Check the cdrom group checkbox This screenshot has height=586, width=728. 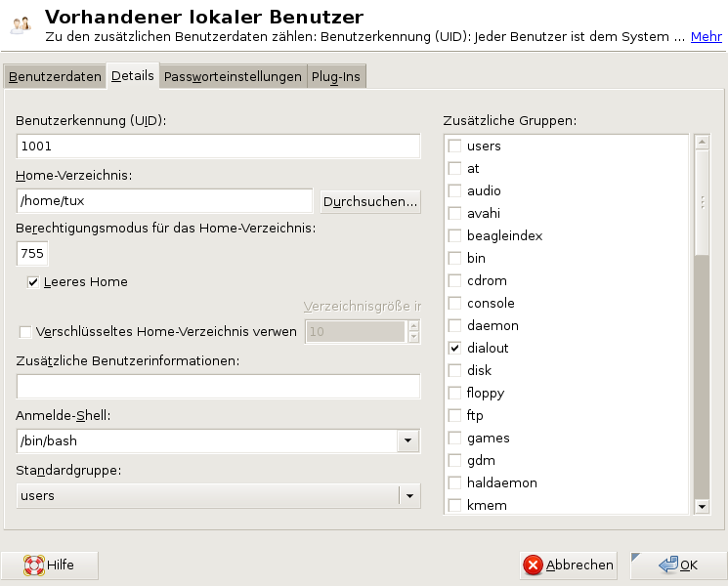click(x=454, y=281)
